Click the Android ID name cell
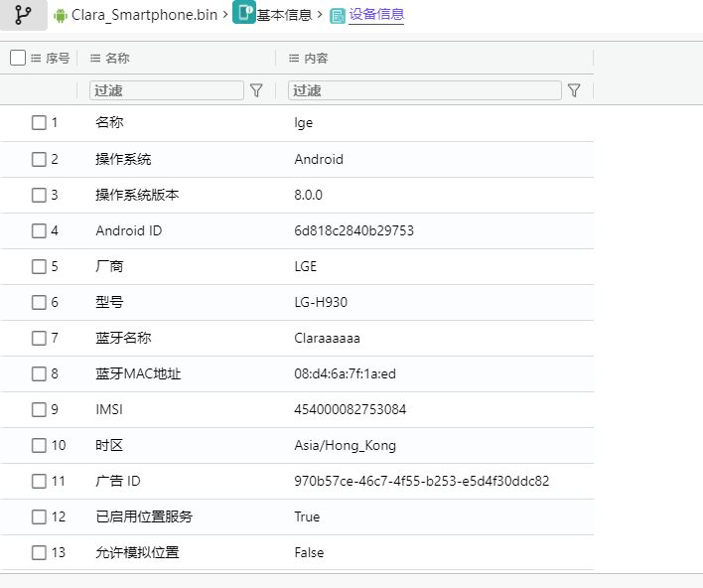Image resolution: width=703 pixels, height=588 pixels. (x=129, y=231)
